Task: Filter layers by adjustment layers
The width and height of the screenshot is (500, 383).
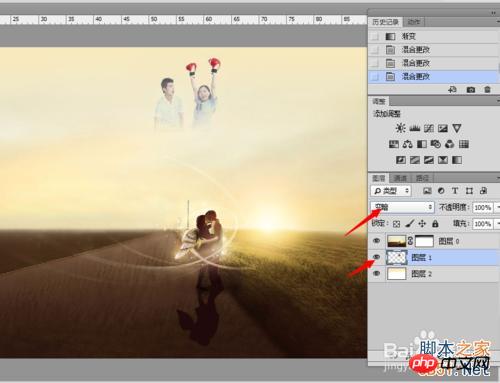Action: pos(441,191)
